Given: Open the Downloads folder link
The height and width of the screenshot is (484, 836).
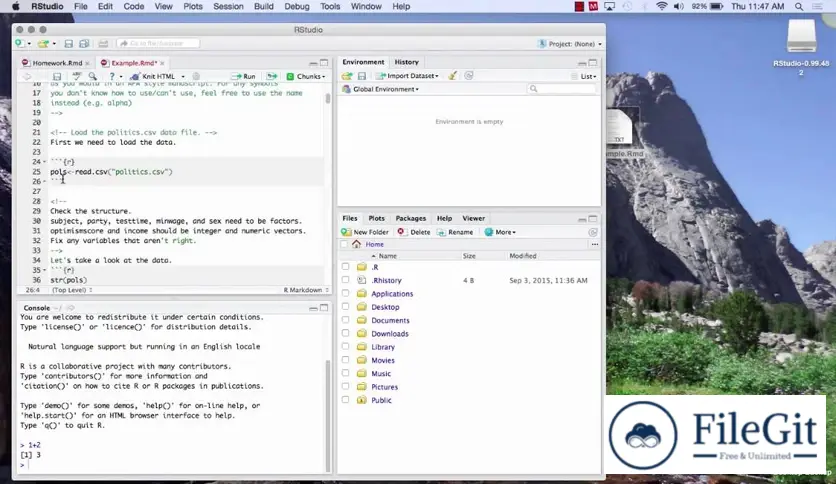Looking at the screenshot, I should coord(390,334).
